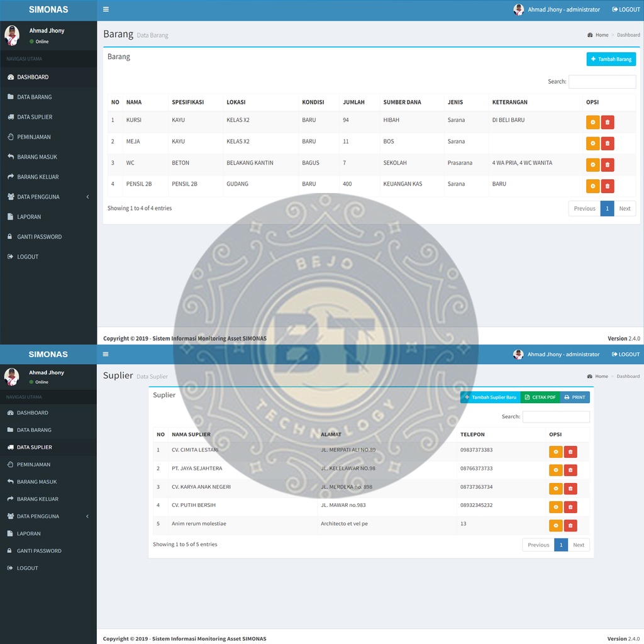644x644 pixels.
Task: Delete supplier CV. CIMITA LESTARI with trash button
Action: (x=570, y=452)
